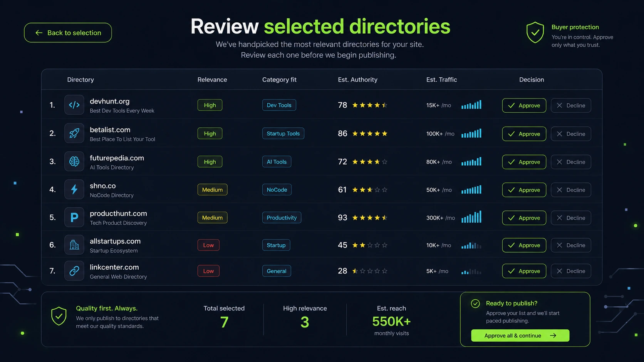Decline the producthunt.com directory
This screenshot has height=362, width=644.
pos(571,218)
